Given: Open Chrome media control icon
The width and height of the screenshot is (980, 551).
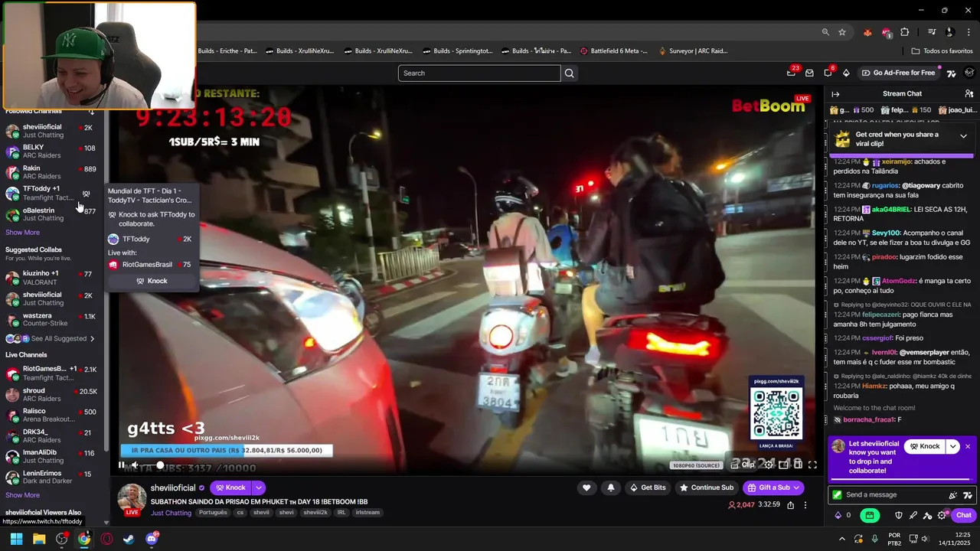Looking at the screenshot, I should [x=932, y=32].
